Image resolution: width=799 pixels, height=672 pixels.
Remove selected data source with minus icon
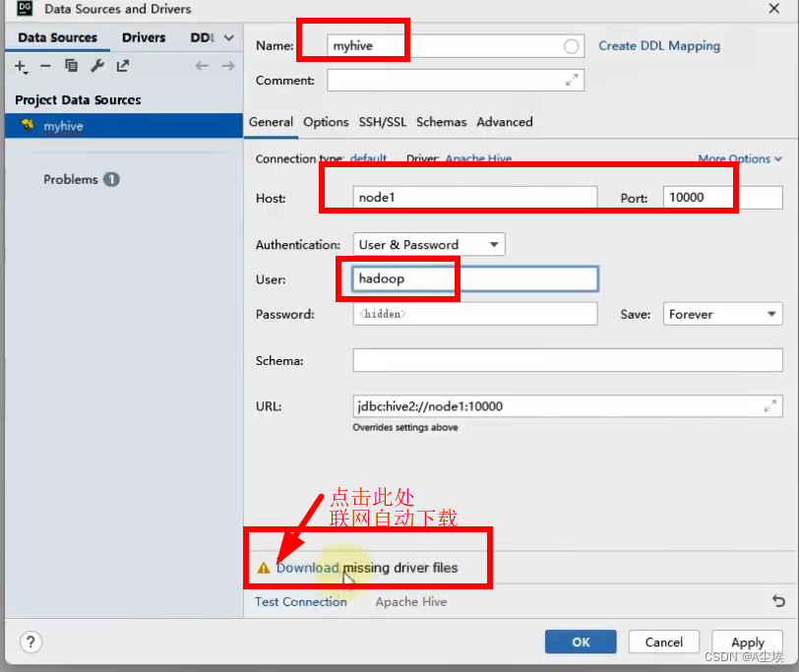click(x=45, y=66)
